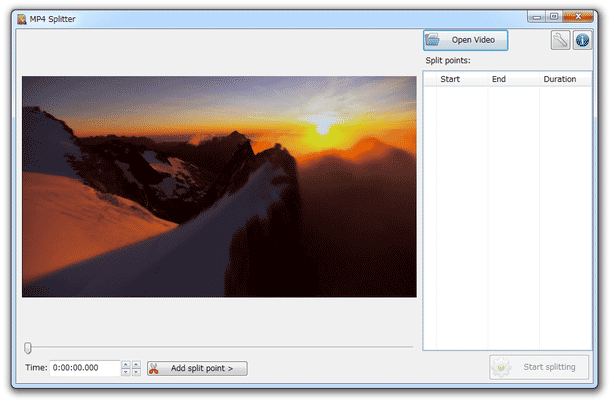Image resolution: width=611 pixels, height=402 pixels.
Task: Click Add split point button
Action: pyautogui.click(x=197, y=368)
